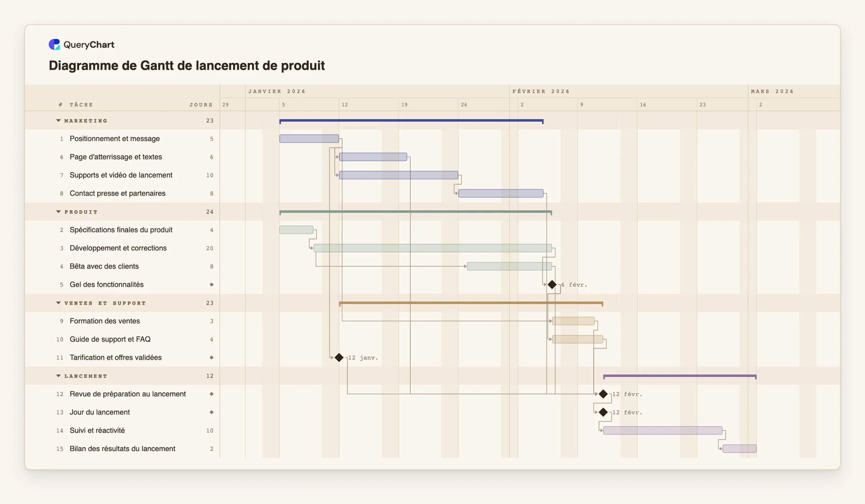
Task: Select the 'Développement et corrections' task name
Action: click(x=118, y=248)
